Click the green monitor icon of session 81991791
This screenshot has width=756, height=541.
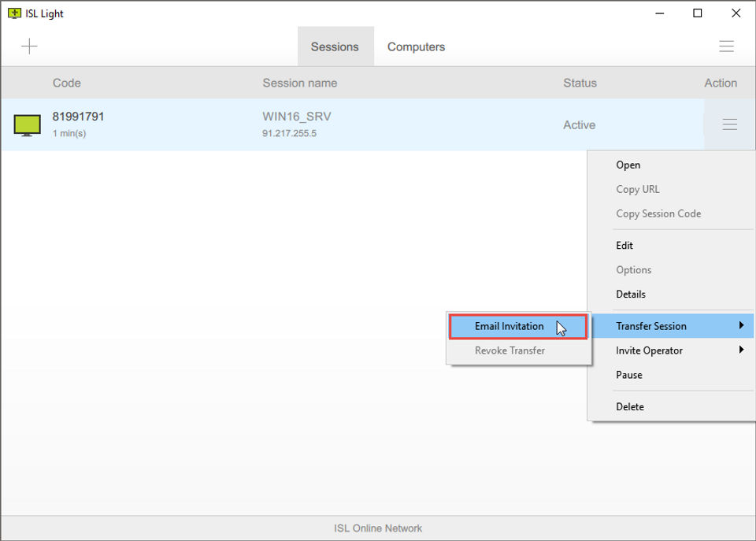[27, 125]
